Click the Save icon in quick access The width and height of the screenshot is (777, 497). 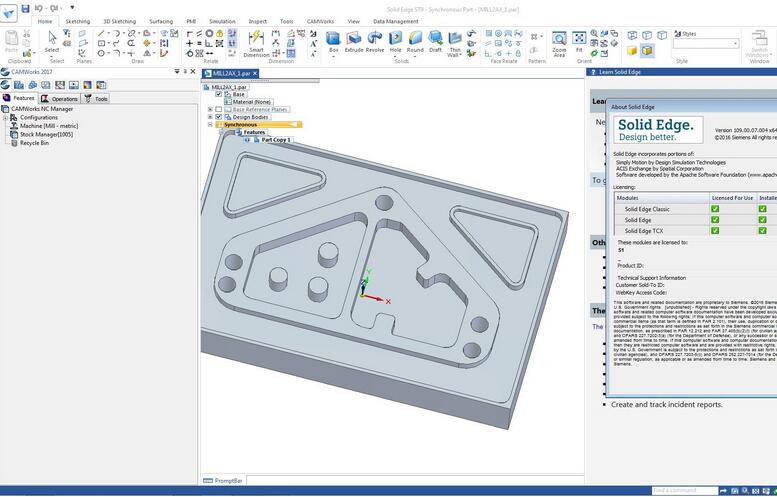pyautogui.click(x=25, y=8)
